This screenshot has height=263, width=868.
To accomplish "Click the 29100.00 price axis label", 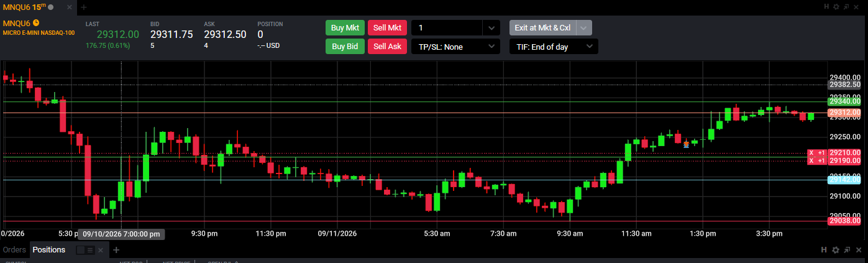I will (844, 196).
